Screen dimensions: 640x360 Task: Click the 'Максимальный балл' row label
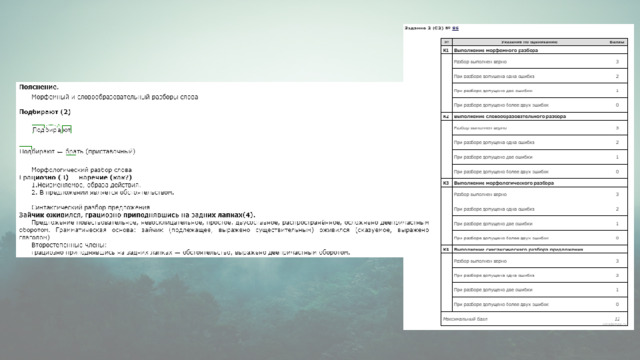coord(465,319)
